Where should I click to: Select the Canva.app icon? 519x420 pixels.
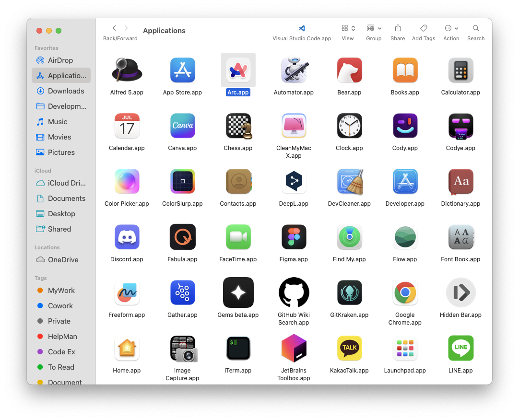click(x=182, y=126)
